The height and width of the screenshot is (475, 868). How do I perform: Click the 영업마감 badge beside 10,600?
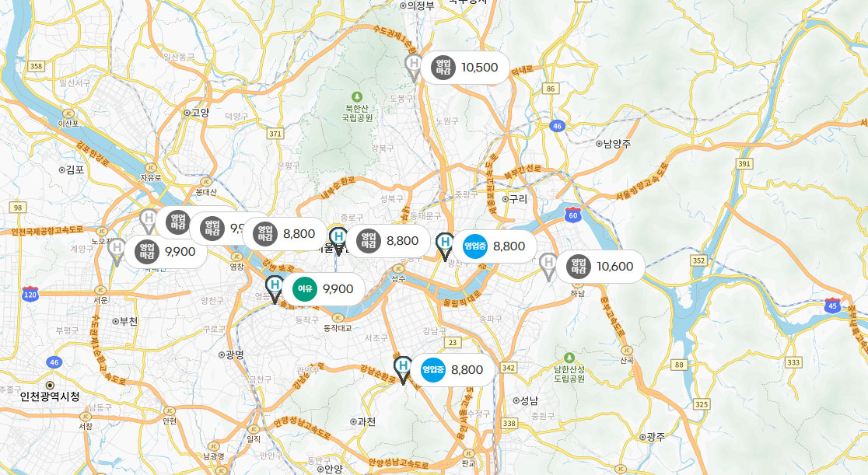pos(579,267)
